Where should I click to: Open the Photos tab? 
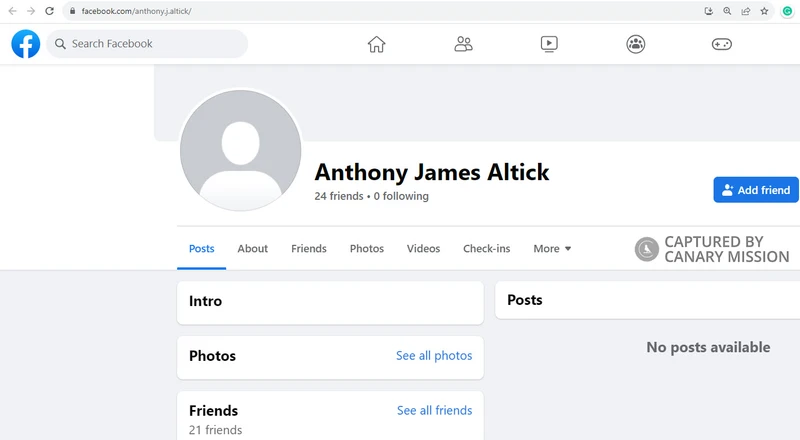coord(367,249)
